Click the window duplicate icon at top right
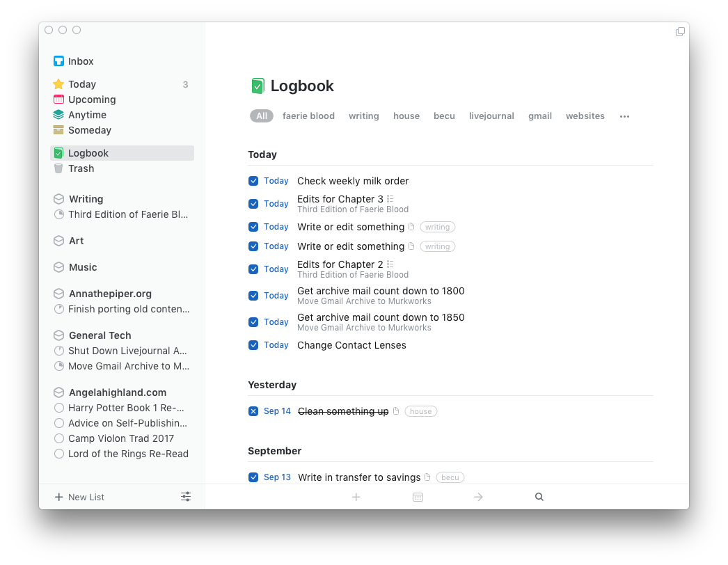This screenshot has width=728, height=565. [680, 32]
